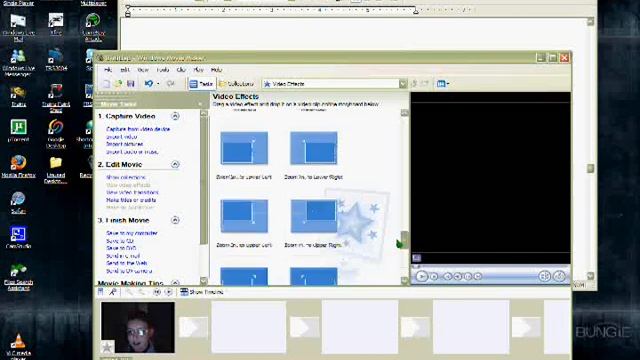This screenshot has height=360, width=640.
Task: Open the Help menu
Action: 216,70
